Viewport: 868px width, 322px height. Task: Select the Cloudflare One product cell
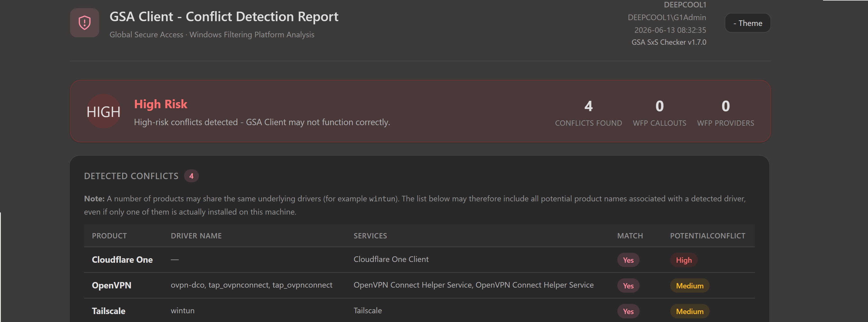coord(122,260)
